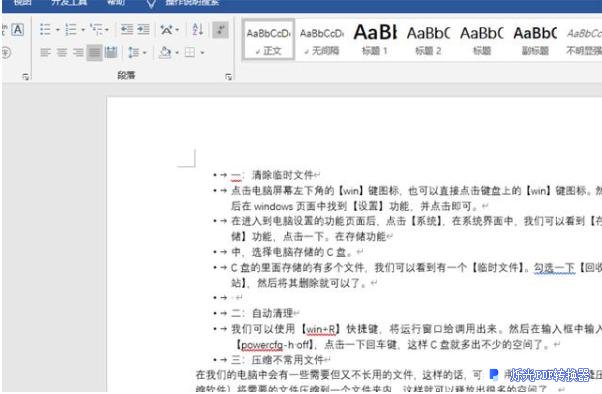Image resolution: width=602 pixels, height=394 pixels.
Task: Align text to the left
Action: click(x=45, y=52)
